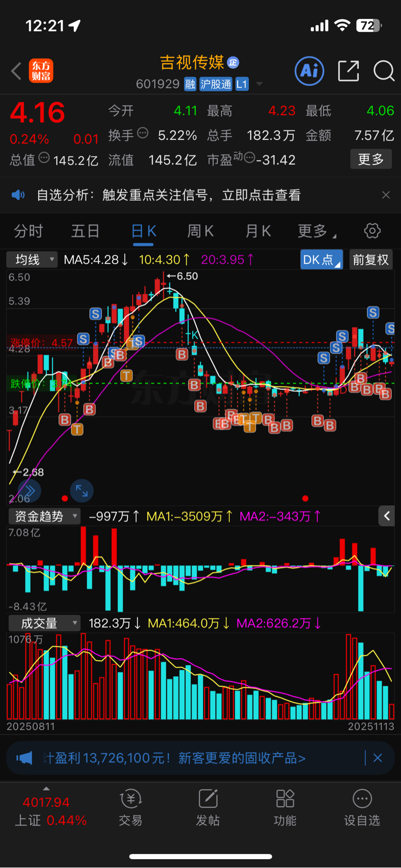Tap the 4.16 current price
This screenshot has height=868, width=401.
point(38,113)
